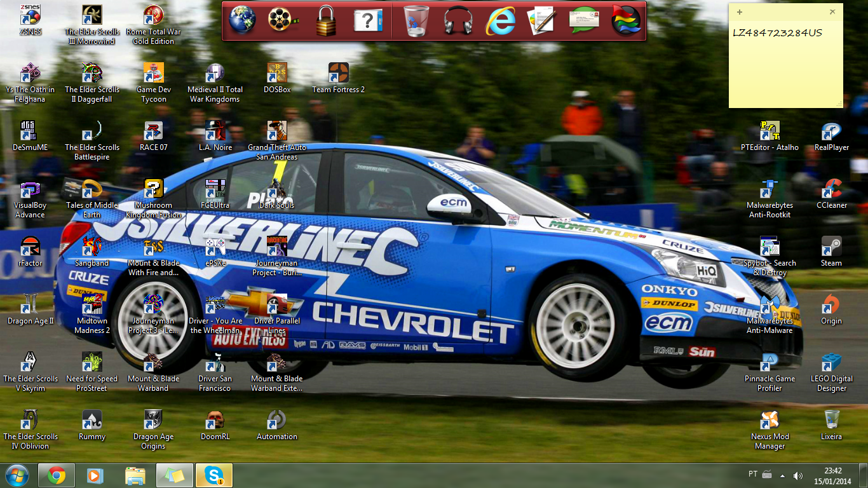Screen dimensions: 868x488
Task: Open Mount & Blade Warband shortcut
Action: tap(153, 372)
